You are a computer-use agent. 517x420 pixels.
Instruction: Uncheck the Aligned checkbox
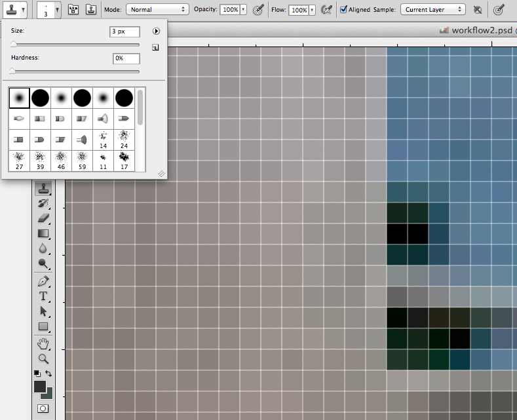343,9
